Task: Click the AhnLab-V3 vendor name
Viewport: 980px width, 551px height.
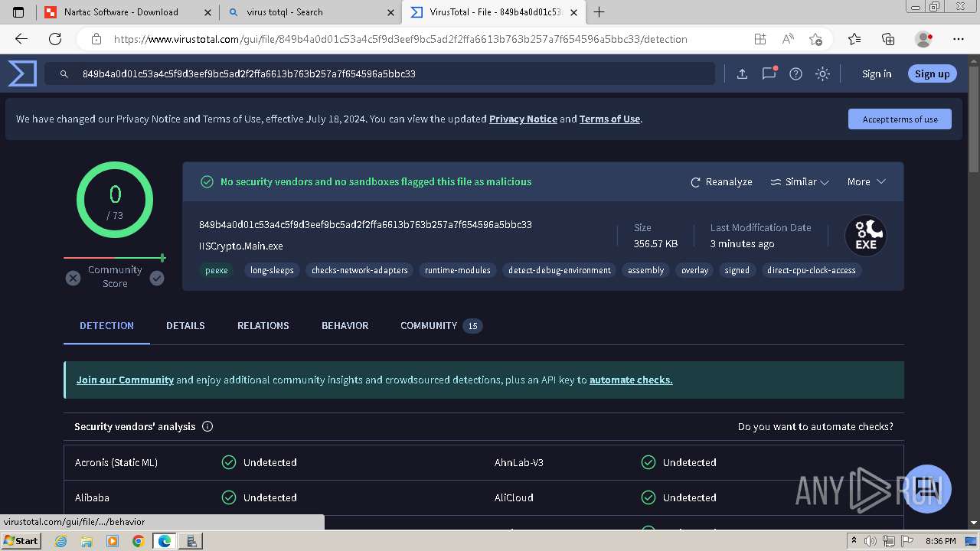Action: pyautogui.click(x=519, y=462)
